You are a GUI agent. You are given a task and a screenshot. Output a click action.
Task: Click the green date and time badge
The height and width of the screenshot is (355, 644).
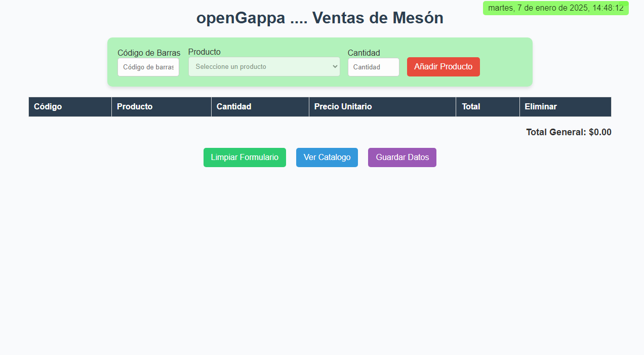tap(555, 8)
